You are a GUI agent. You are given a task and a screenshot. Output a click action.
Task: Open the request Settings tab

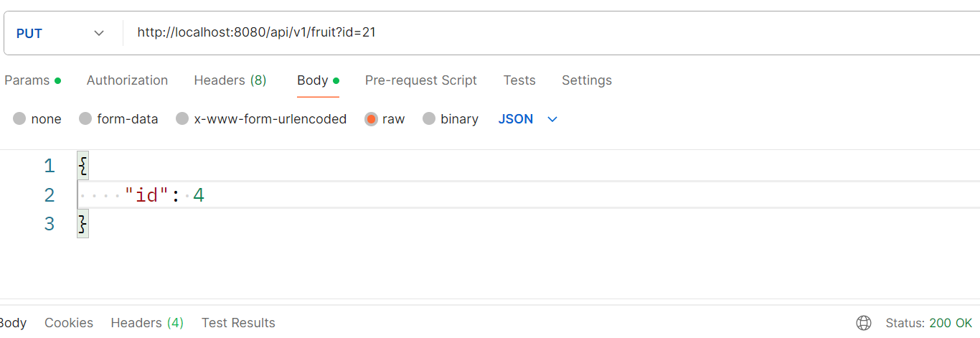point(587,80)
